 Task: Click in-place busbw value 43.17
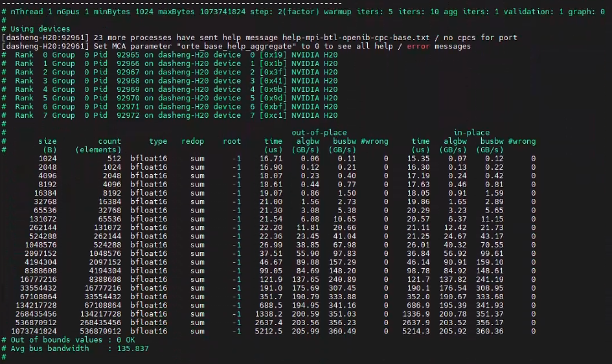(x=492, y=236)
